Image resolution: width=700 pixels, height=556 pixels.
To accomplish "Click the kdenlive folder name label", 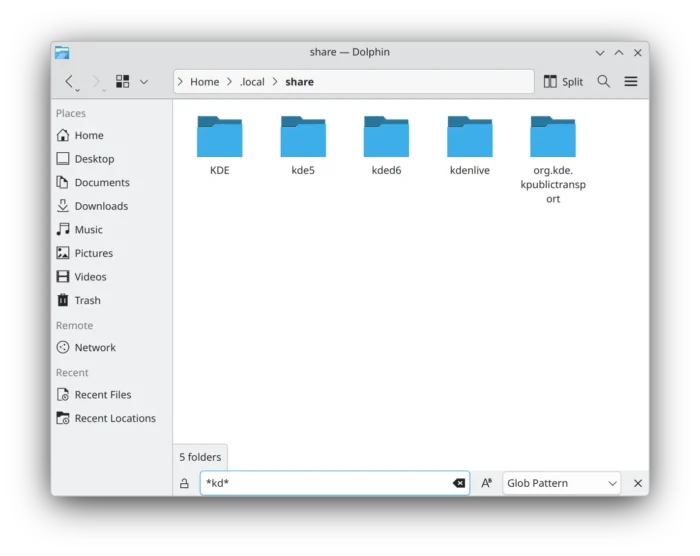I will point(470,171).
